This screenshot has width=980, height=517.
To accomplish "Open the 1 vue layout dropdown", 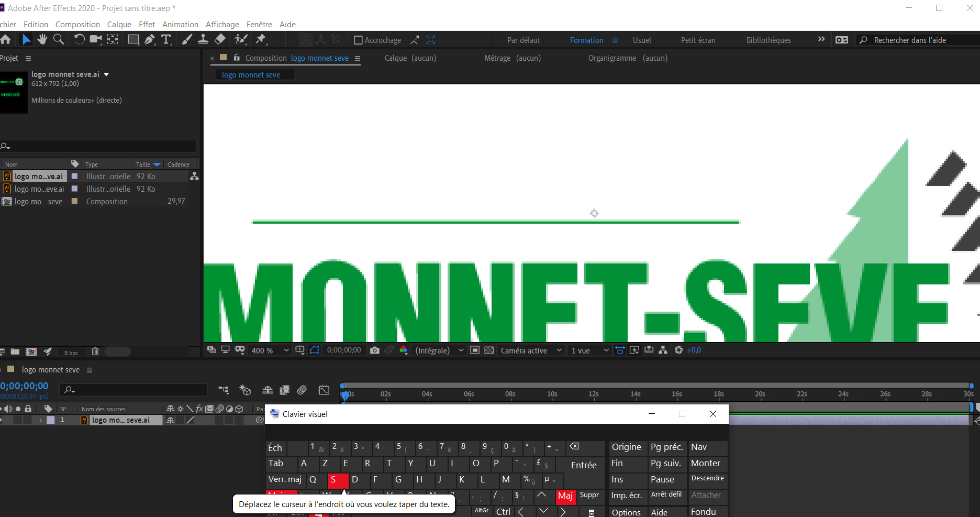I will pos(590,350).
